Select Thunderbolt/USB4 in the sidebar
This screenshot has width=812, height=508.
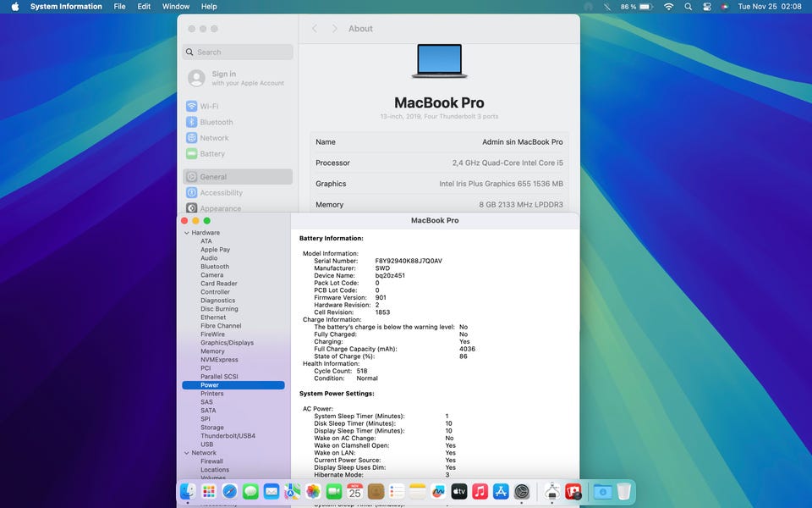pyautogui.click(x=228, y=436)
